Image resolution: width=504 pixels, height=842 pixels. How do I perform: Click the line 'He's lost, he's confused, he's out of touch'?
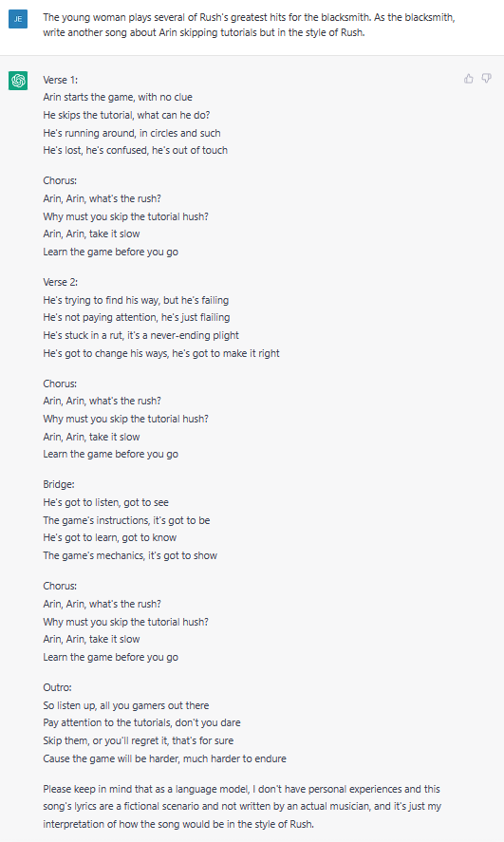coord(136,150)
